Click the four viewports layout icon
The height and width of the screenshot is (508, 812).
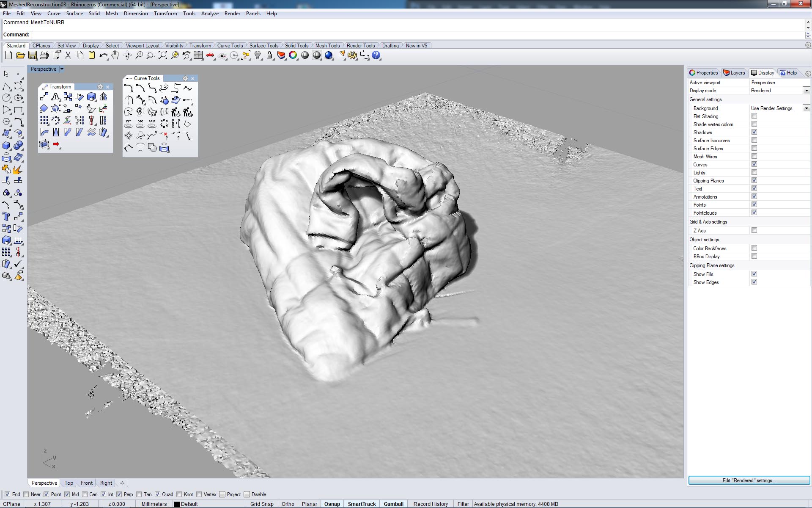(198, 55)
